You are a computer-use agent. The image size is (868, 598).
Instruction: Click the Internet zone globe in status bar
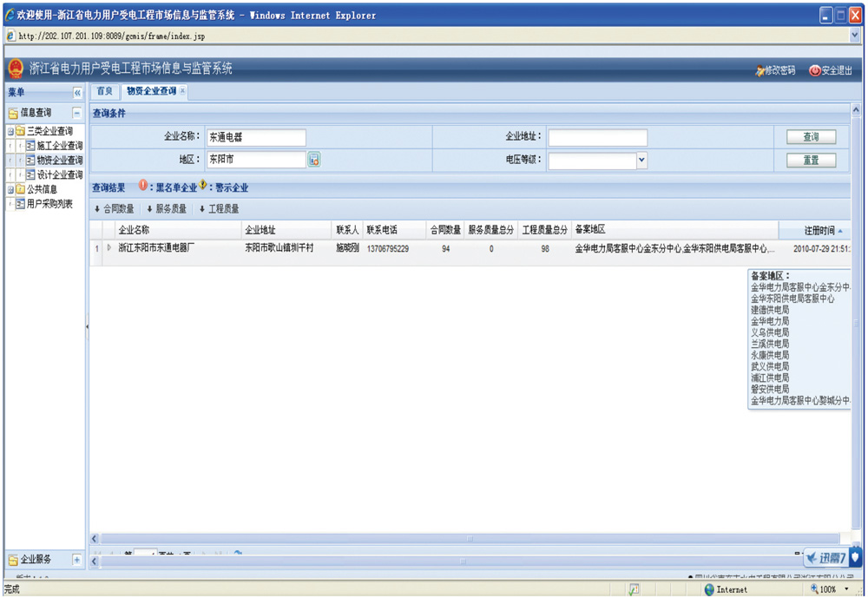click(x=709, y=589)
